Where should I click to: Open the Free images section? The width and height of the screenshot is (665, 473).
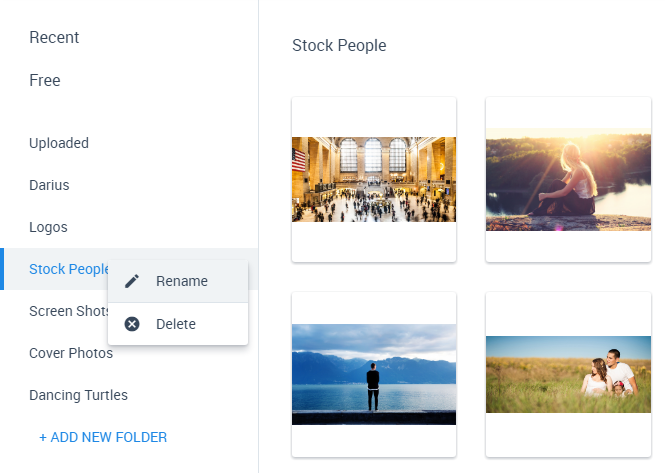click(45, 80)
